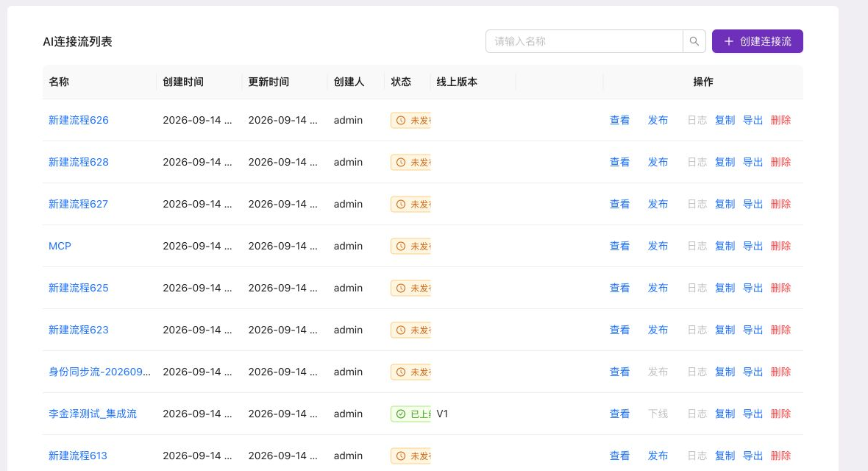This screenshot has width=868, height=471.
Task: Click 删除 for 新建流程613
Action: [x=780, y=456]
